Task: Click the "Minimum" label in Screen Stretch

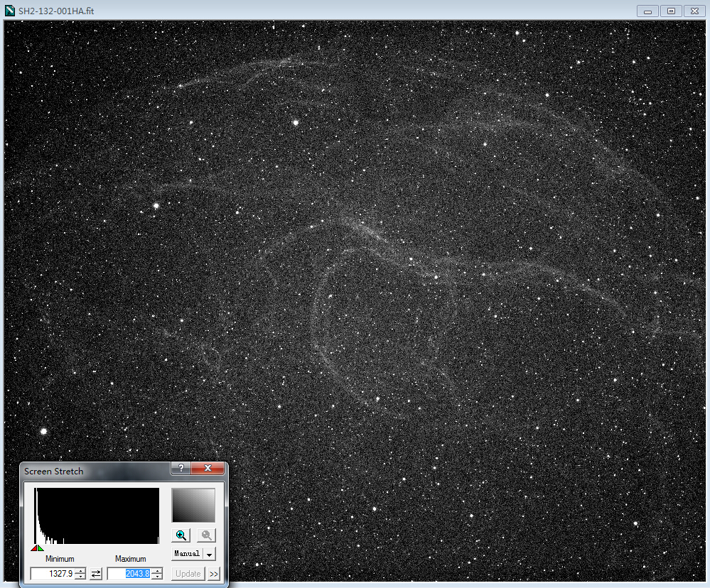Action: click(60, 559)
